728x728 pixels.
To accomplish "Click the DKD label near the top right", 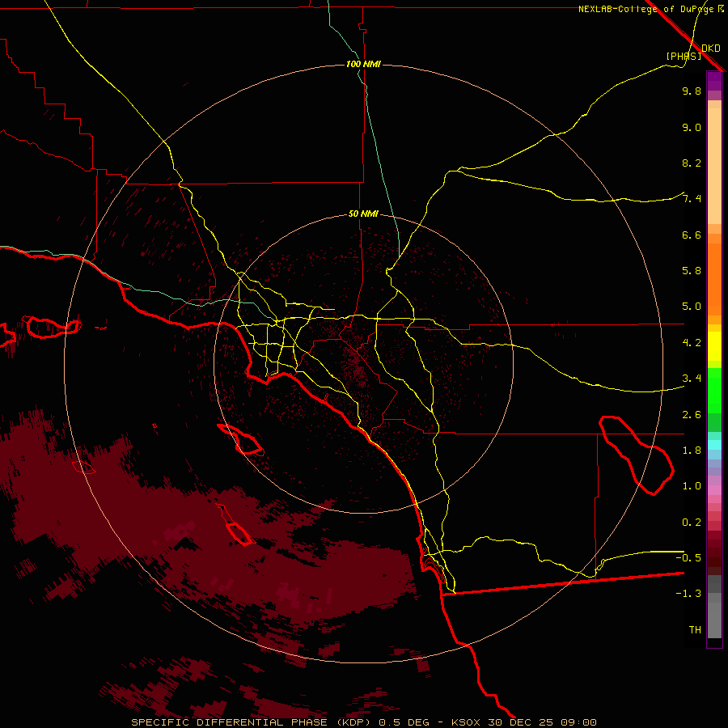I will 711,49.
